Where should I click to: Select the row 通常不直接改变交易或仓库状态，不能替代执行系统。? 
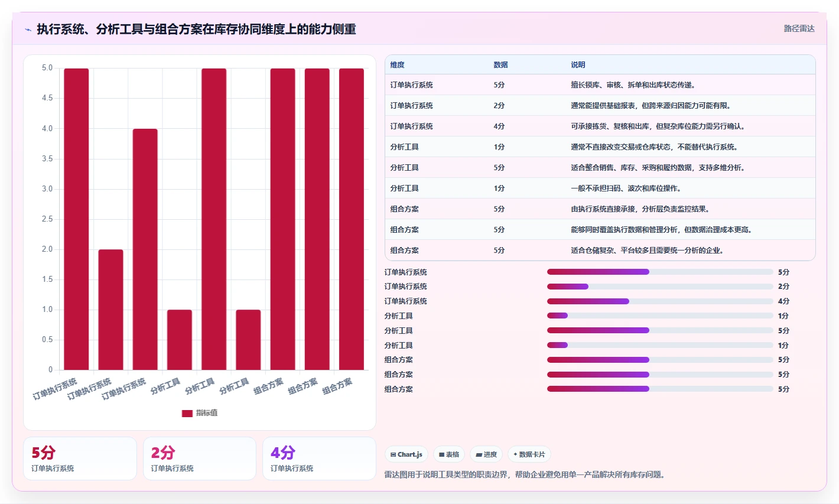(600, 147)
